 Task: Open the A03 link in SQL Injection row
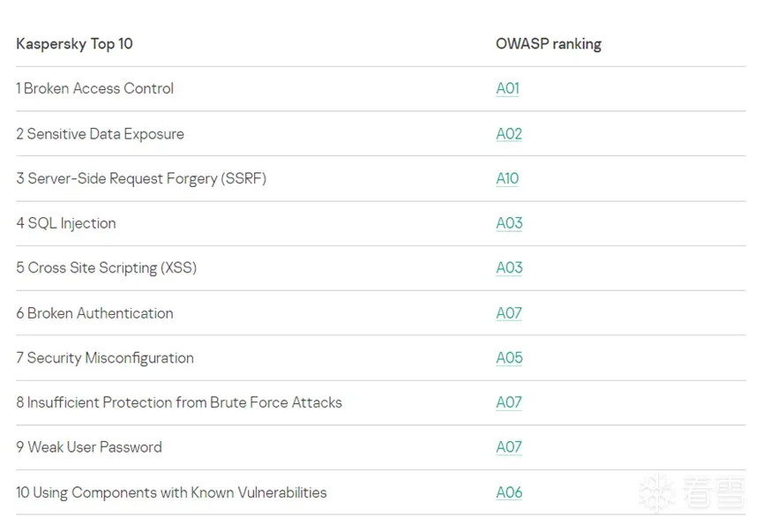pos(509,223)
